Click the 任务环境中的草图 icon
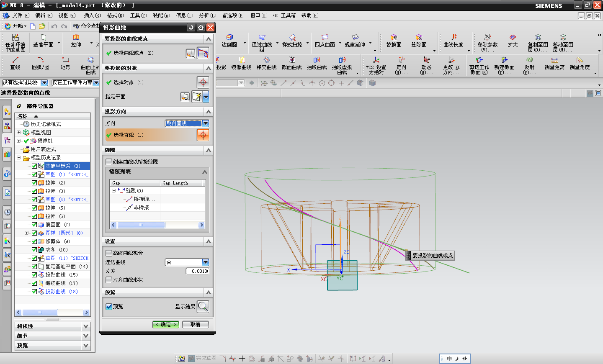The height and width of the screenshot is (364, 603). tap(15, 43)
